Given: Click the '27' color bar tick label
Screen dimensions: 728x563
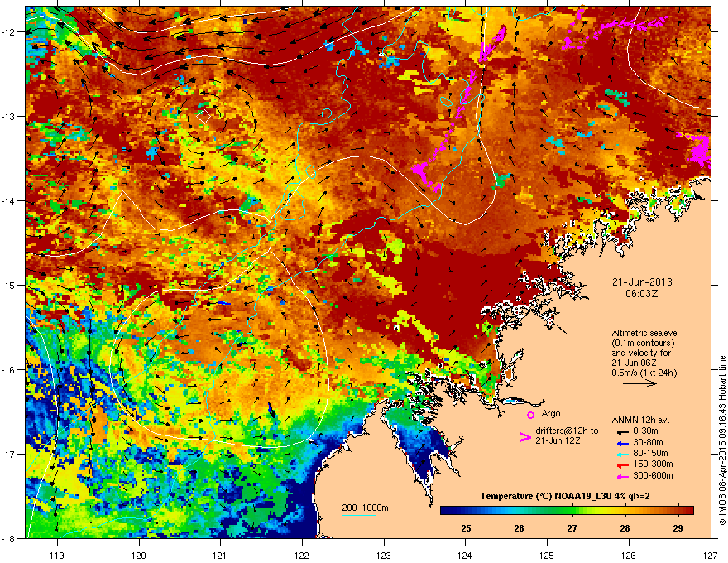Looking at the screenshot, I should [572, 528].
